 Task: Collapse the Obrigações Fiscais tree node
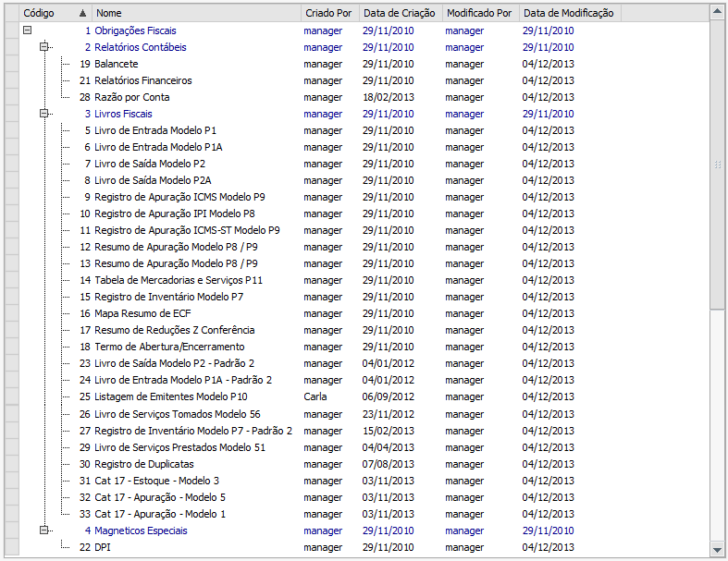pyautogui.click(x=28, y=30)
